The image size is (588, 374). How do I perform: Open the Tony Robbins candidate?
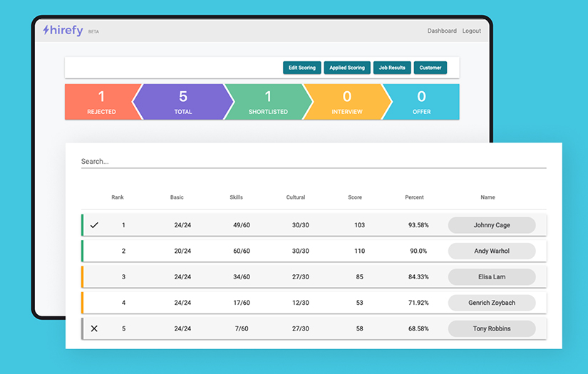click(x=492, y=328)
